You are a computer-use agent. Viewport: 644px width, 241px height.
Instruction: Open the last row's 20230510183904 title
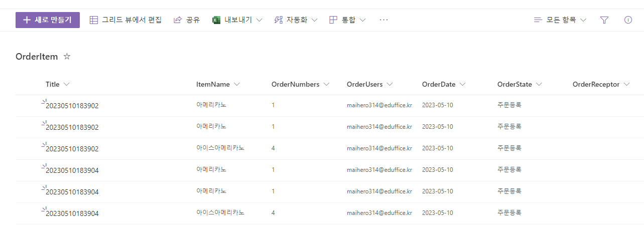[72, 213]
